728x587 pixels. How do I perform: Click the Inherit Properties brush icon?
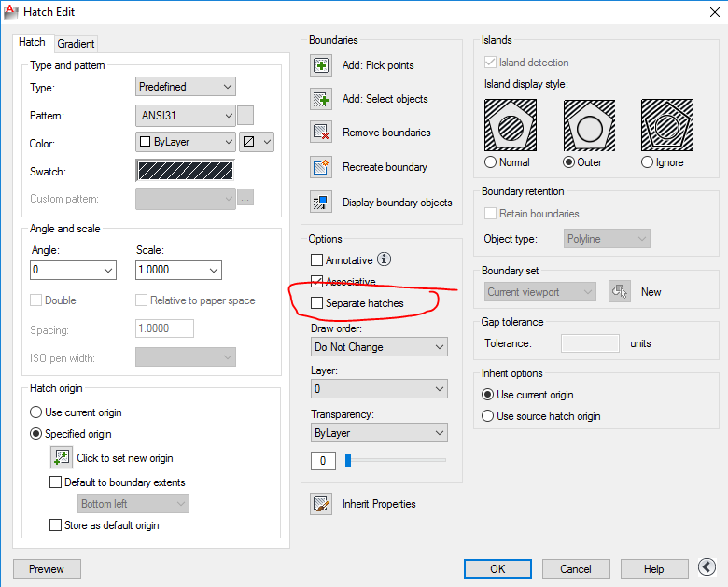321,504
